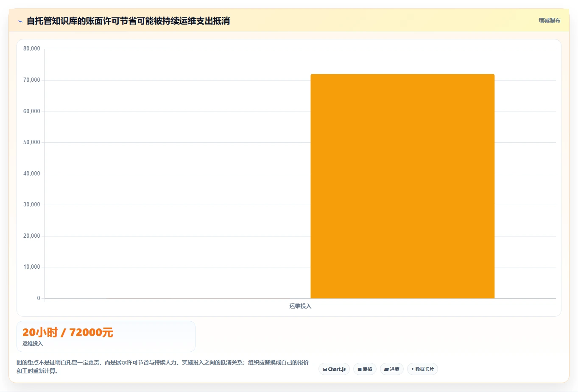The image size is (578, 392).
Task: Click the lightning icon beside the title
Action: point(20,21)
